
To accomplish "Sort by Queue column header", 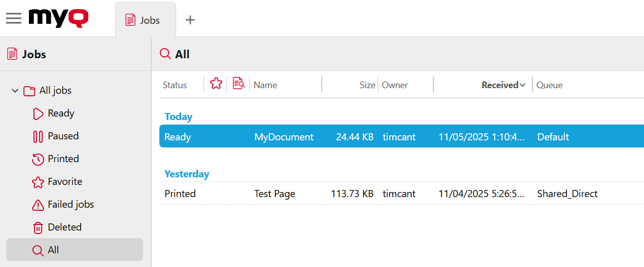I will click(549, 85).
